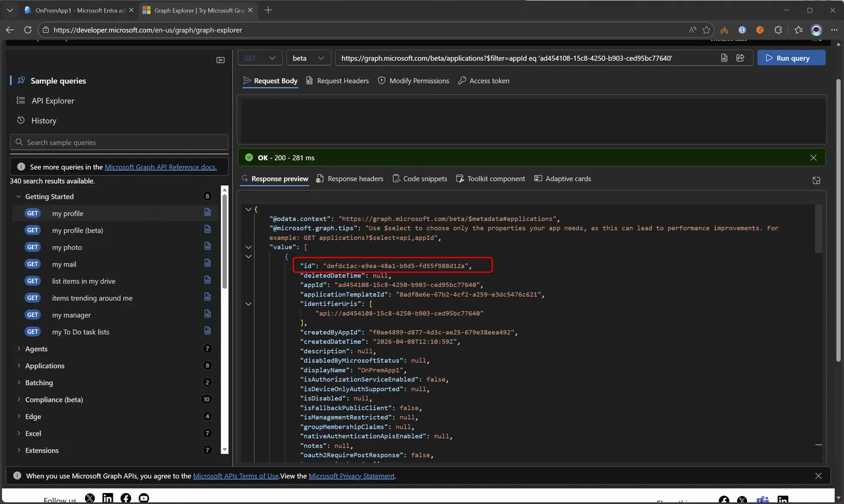
Task: Open the docs icon for my manager query
Action: point(207,314)
